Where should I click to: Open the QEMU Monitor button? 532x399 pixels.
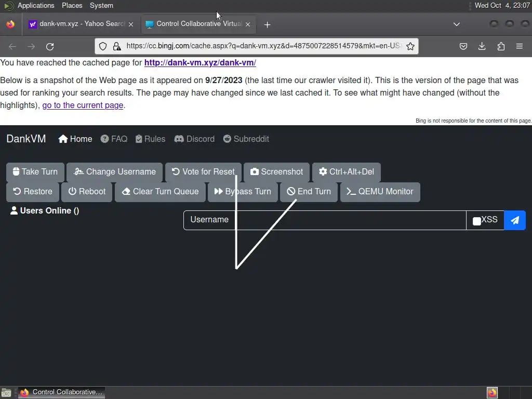click(x=380, y=191)
